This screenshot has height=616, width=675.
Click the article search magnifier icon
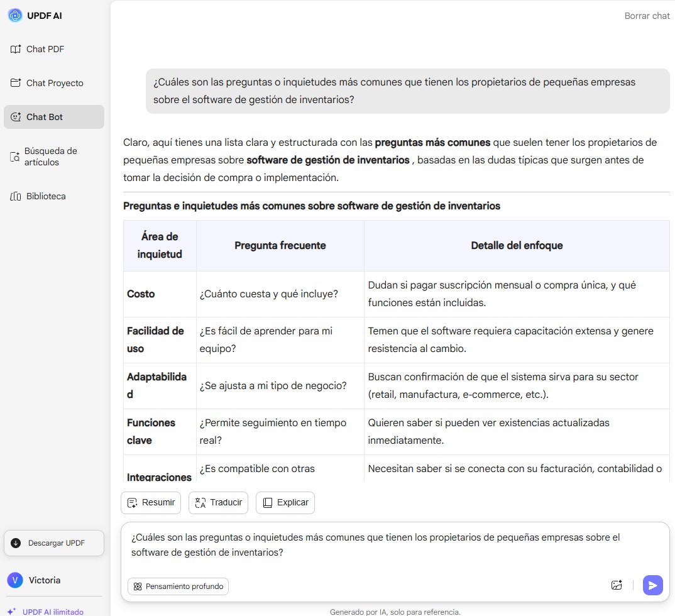pyautogui.click(x=14, y=157)
